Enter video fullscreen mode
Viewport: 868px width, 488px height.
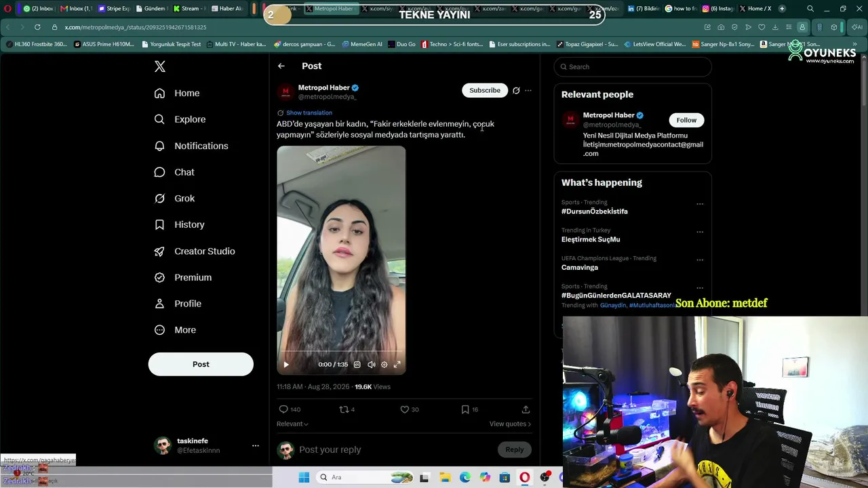[x=397, y=365]
